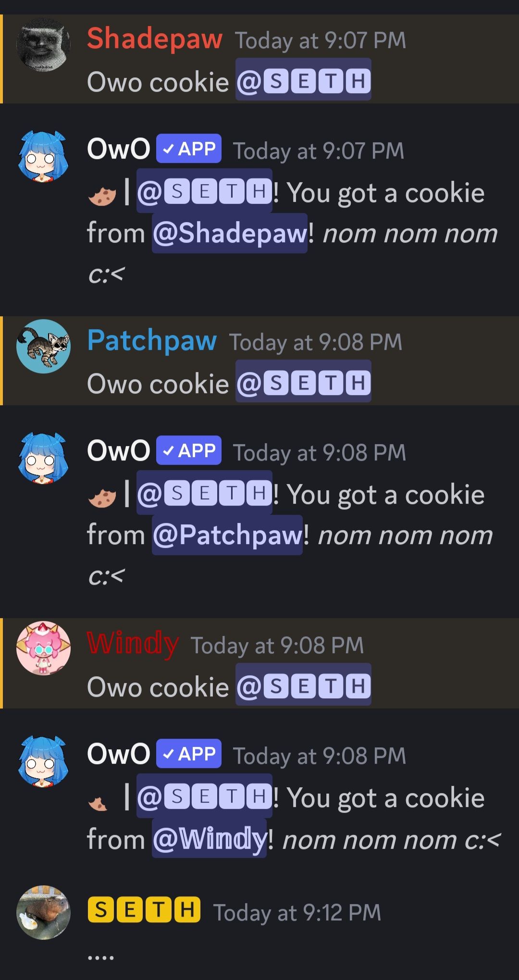519x980 pixels.
Task: Click the Shadepaw username in red
Action: coord(154,38)
